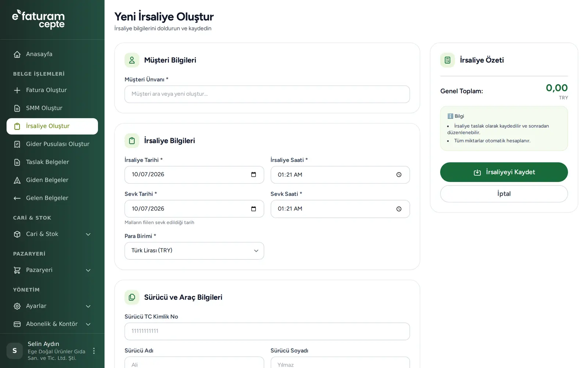Screen dimensions: 588x368
Task: Focus the Müşteri Ünvanı search field
Action: click(267, 94)
